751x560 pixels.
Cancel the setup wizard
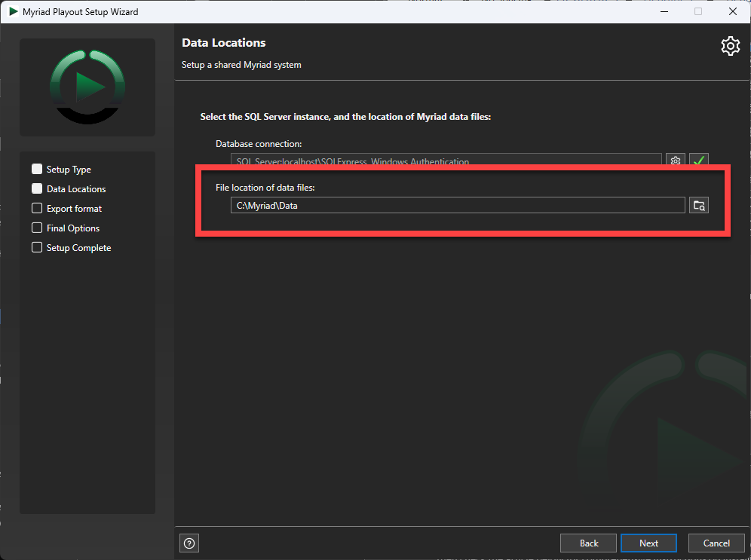tap(716, 543)
